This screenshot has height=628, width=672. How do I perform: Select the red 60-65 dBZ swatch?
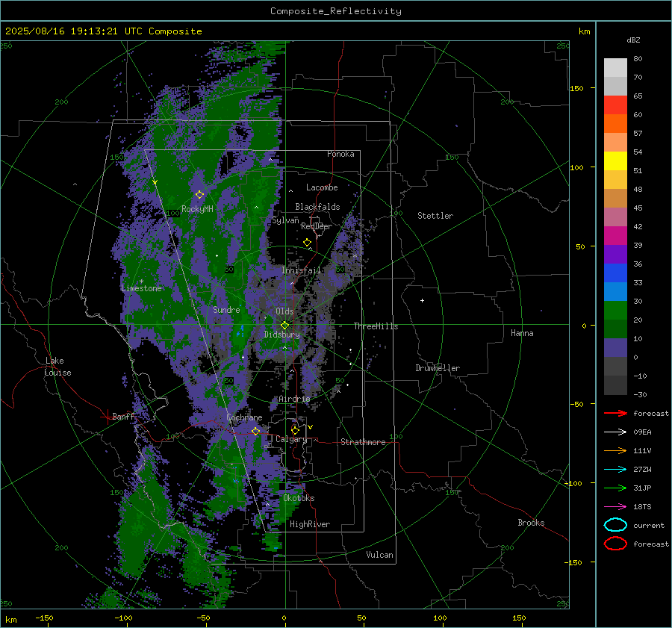click(615, 105)
